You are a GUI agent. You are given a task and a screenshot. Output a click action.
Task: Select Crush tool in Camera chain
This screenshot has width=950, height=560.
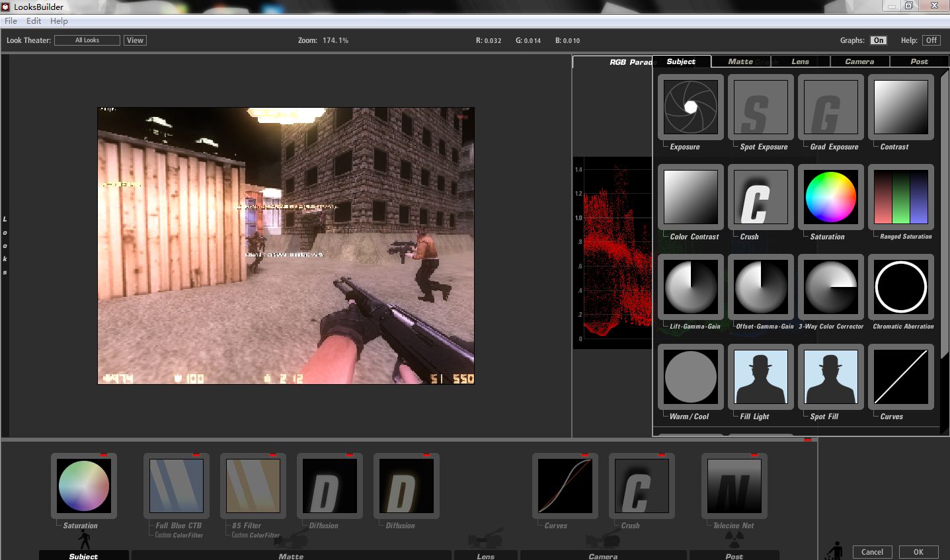(x=641, y=486)
